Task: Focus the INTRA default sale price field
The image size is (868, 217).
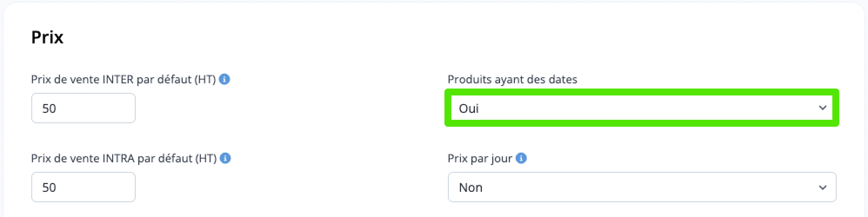Action: coord(83,187)
